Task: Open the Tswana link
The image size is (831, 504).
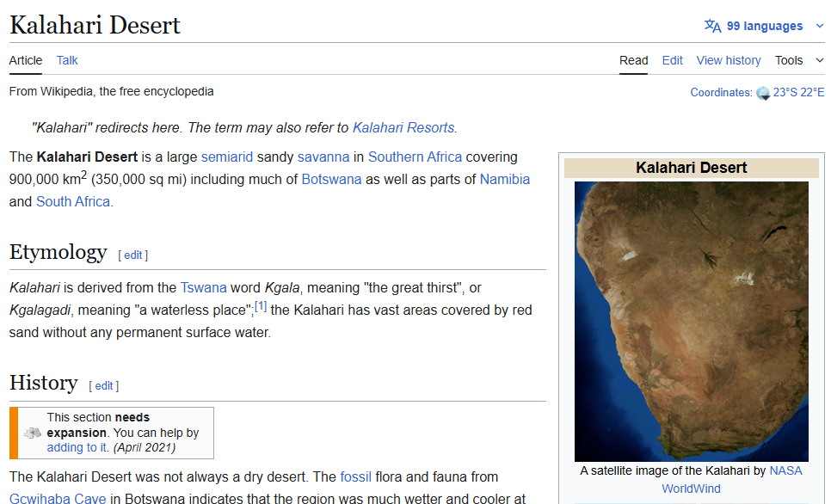Action: [204, 287]
